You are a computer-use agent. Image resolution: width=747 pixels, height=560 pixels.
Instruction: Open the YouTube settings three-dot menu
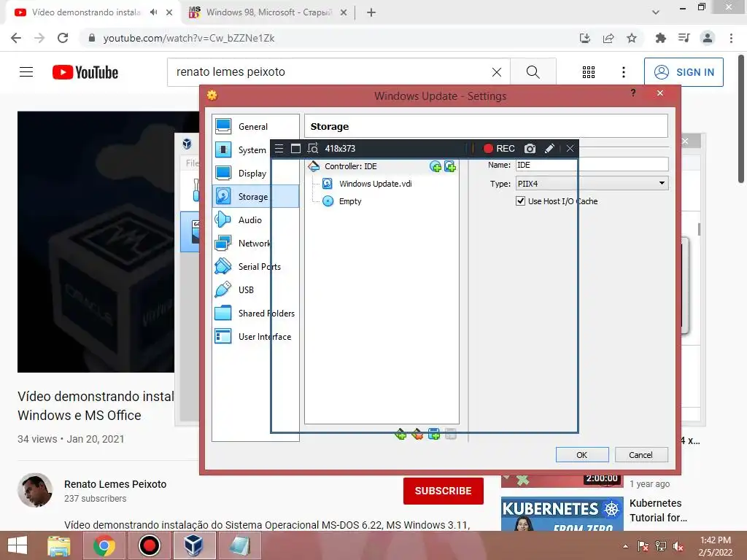point(624,72)
